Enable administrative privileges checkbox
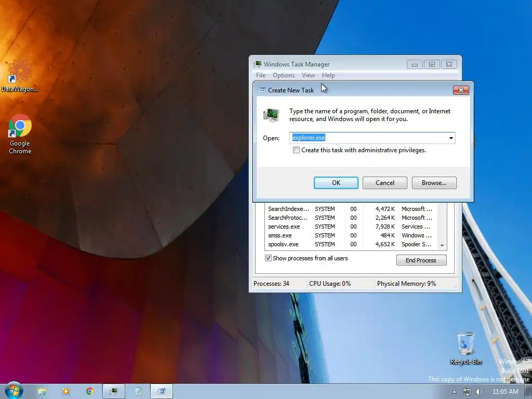This screenshot has height=399, width=532. tap(296, 150)
